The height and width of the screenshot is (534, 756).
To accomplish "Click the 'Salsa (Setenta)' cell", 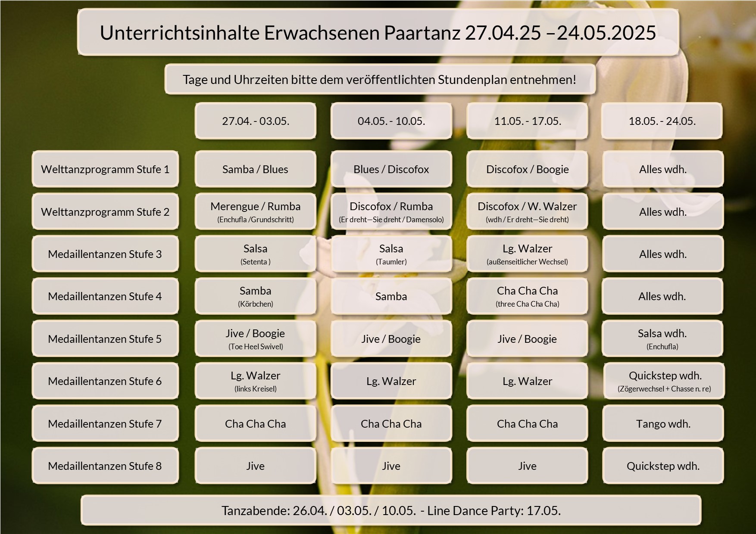I will (x=255, y=254).
